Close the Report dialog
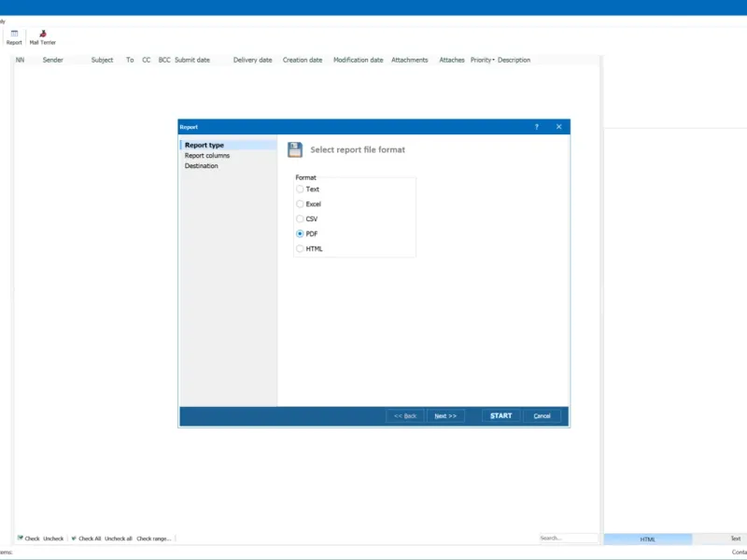Screen dimensions: 747x560 (558, 127)
